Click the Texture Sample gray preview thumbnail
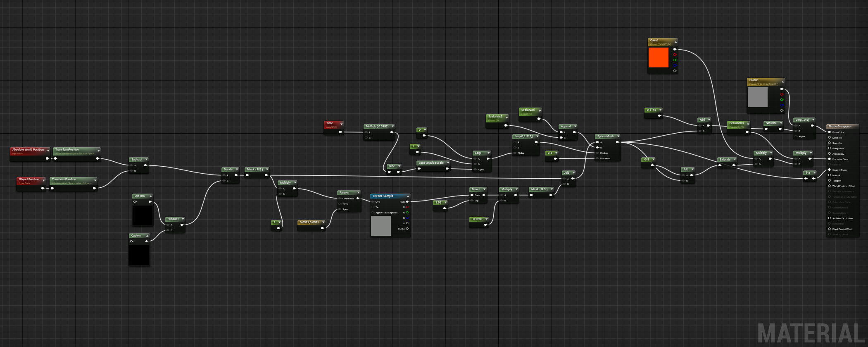This screenshot has width=868, height=347. 381,226
